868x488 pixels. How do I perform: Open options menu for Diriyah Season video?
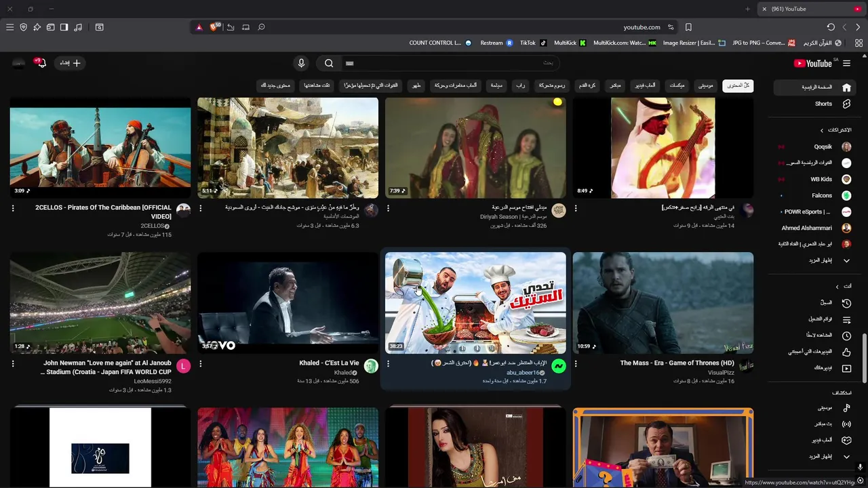388,209
